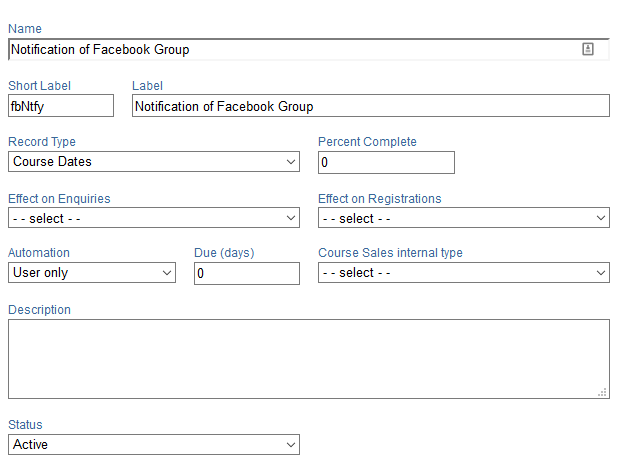The height and width of the screenshot is (465, 621).
Task: Click chevron arrow of Effect on Enquiries
Action: tap(291, 218)
